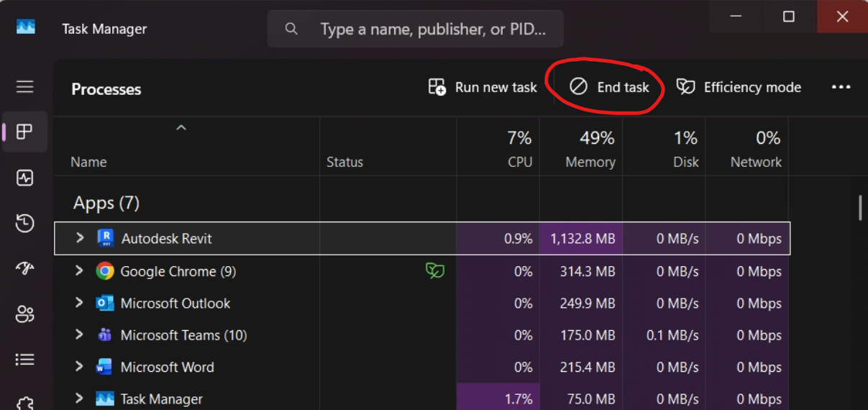Open the Performance page in sidebar
The width and height of the screenshot is (868, 410).
(x=25, y=178)
